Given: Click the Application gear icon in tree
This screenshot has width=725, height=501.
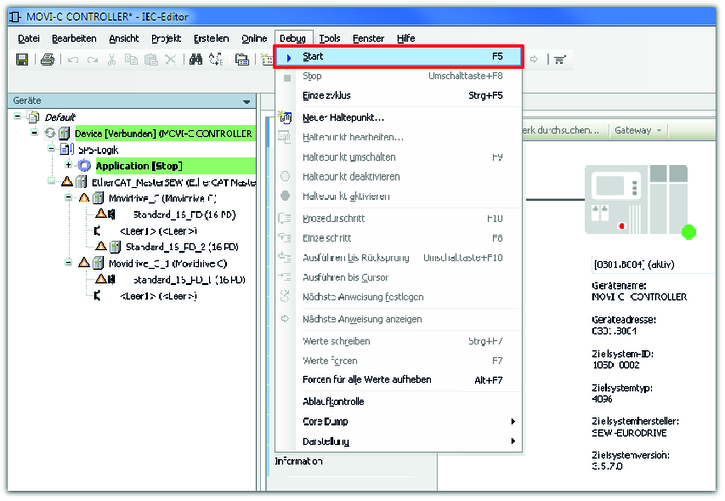Looking at the screenshot, I should point(84,165).
